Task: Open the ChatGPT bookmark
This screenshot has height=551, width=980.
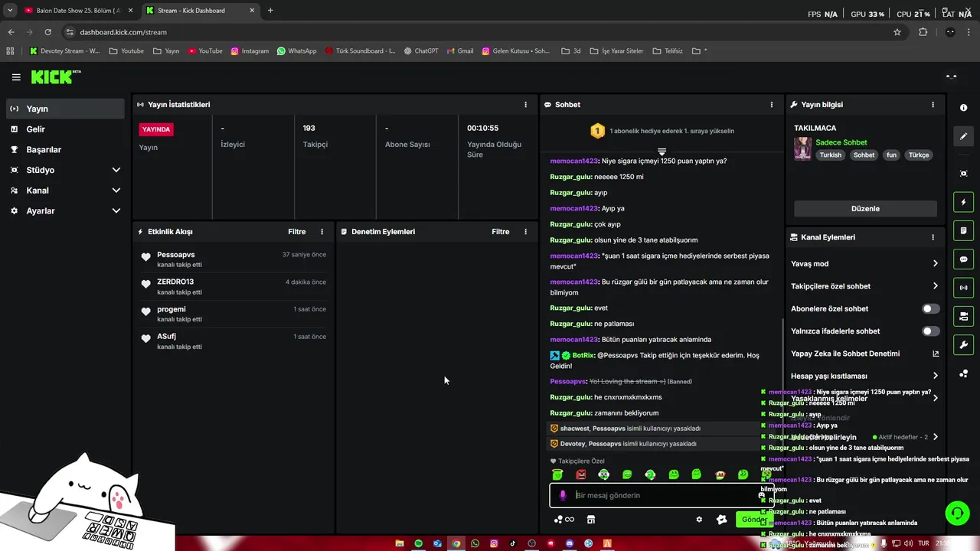Action: click(420, 51)
